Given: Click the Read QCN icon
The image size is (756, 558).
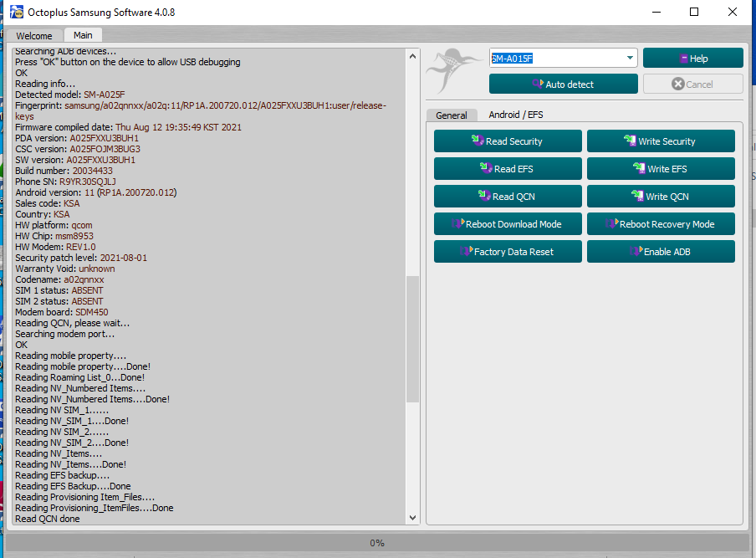Looking at the screenshot, I should coord(485,197).
